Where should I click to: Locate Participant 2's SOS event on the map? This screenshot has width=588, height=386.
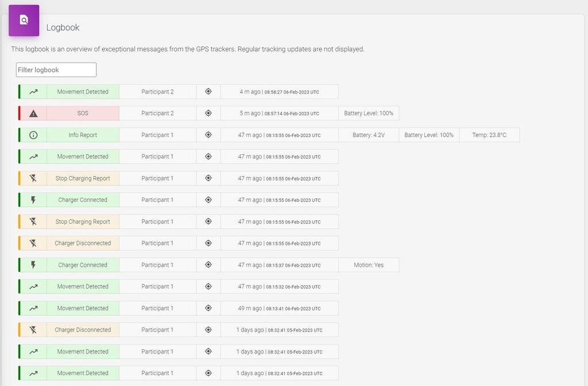(208, 113)
